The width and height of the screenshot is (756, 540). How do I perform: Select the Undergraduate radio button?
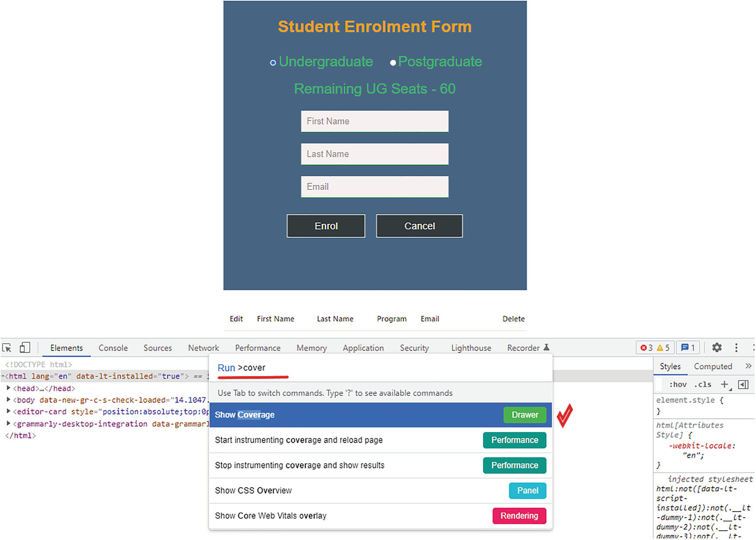click(273, 63)
